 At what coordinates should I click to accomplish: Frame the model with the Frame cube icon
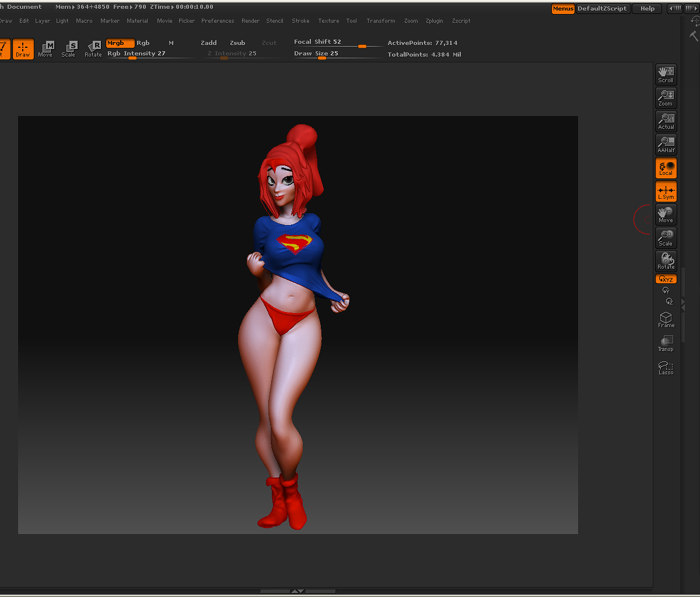pyautogui.click(x=666, y=319)
